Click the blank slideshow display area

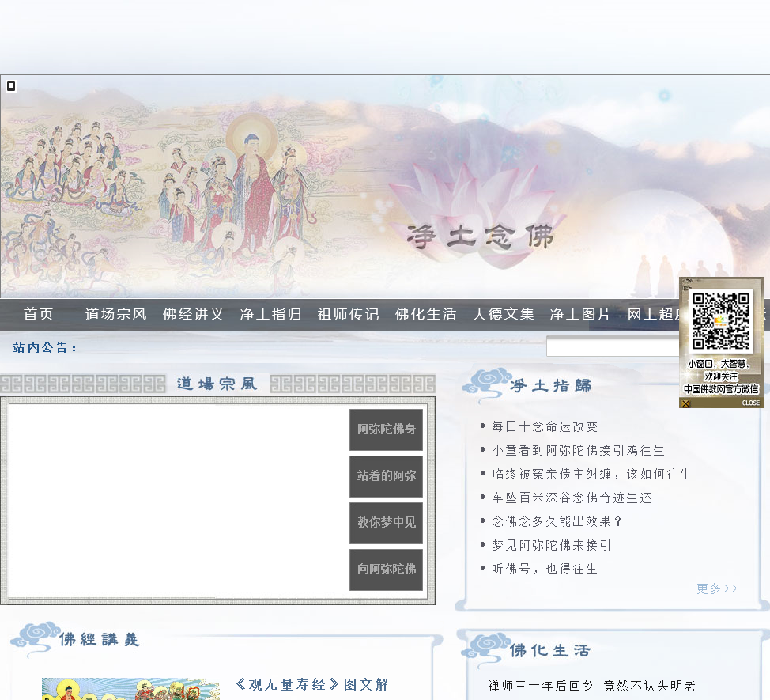point(179,500)
